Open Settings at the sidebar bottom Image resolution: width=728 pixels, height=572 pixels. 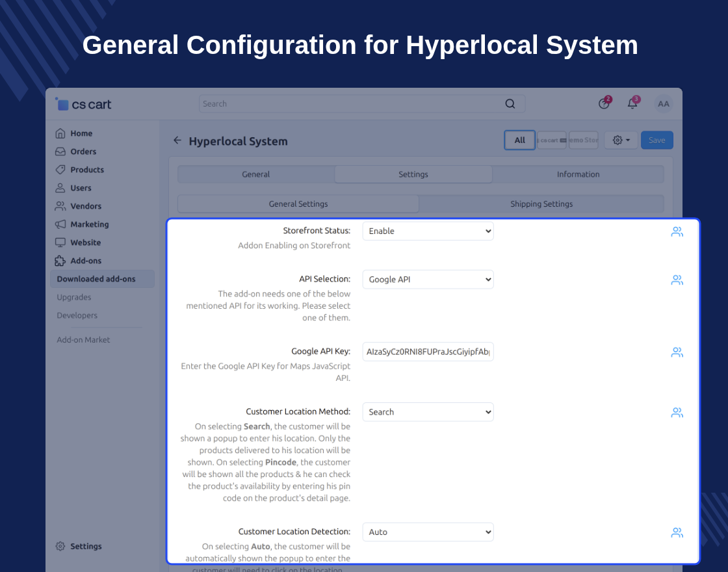pyautogui.click(x=86, y=546)
